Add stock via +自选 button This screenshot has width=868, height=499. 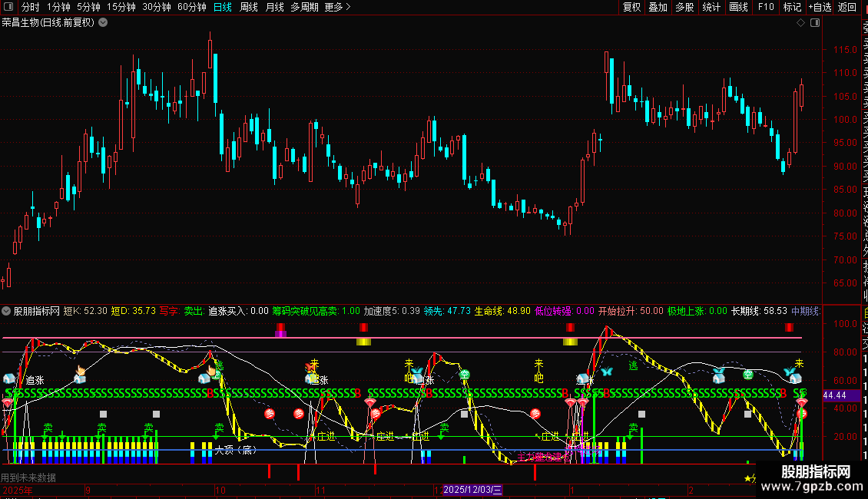tap(820, 7)
